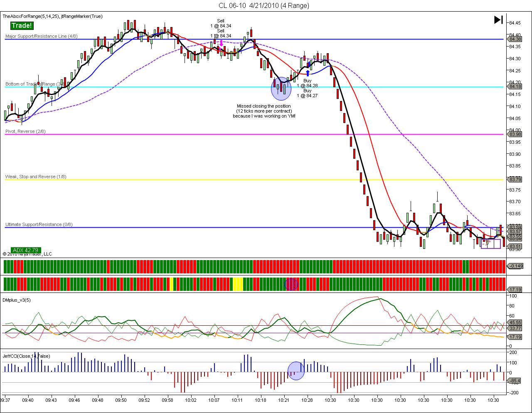Click the Buy 1 @ 84.28 annotation
This screenshot has width=532, height=413.
[307, 83]
